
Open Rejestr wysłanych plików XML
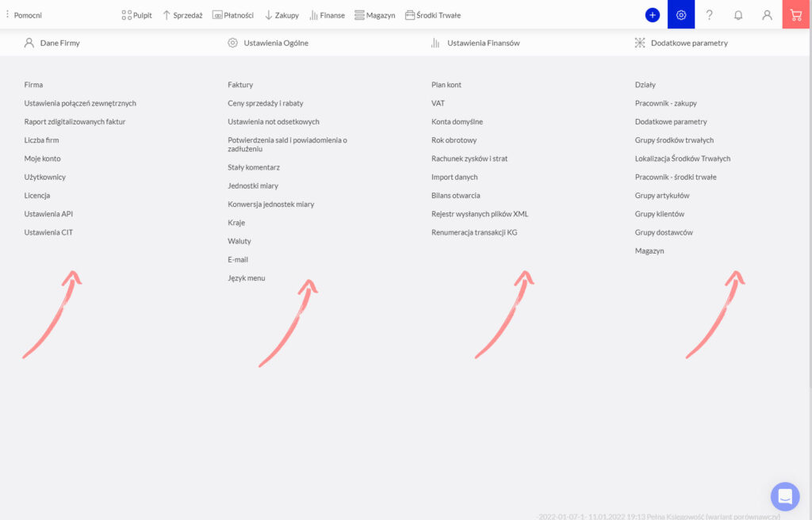[x=480, y=214]
